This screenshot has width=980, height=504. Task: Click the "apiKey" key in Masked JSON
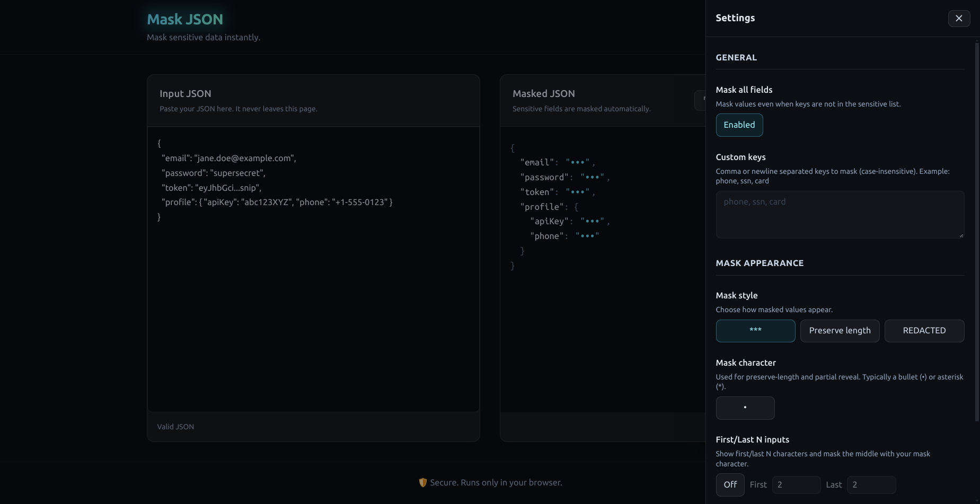[x=549, y=221]
